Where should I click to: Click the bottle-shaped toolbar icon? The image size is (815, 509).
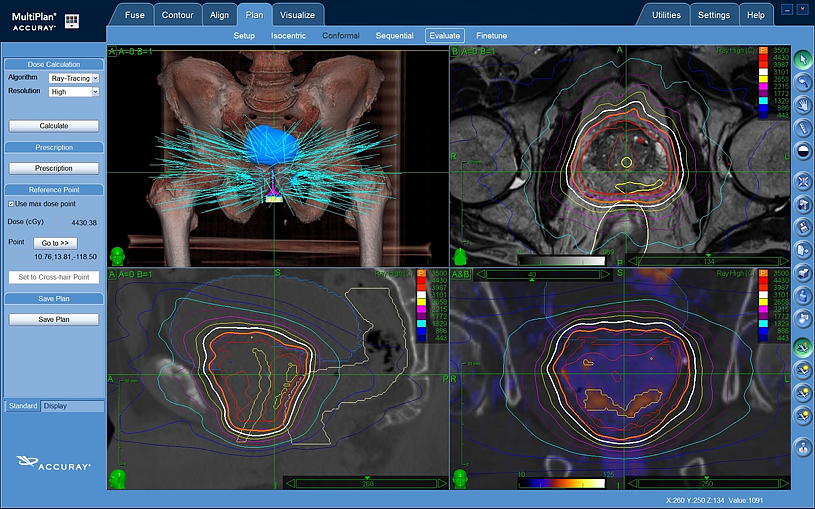(x=803, y=295)
